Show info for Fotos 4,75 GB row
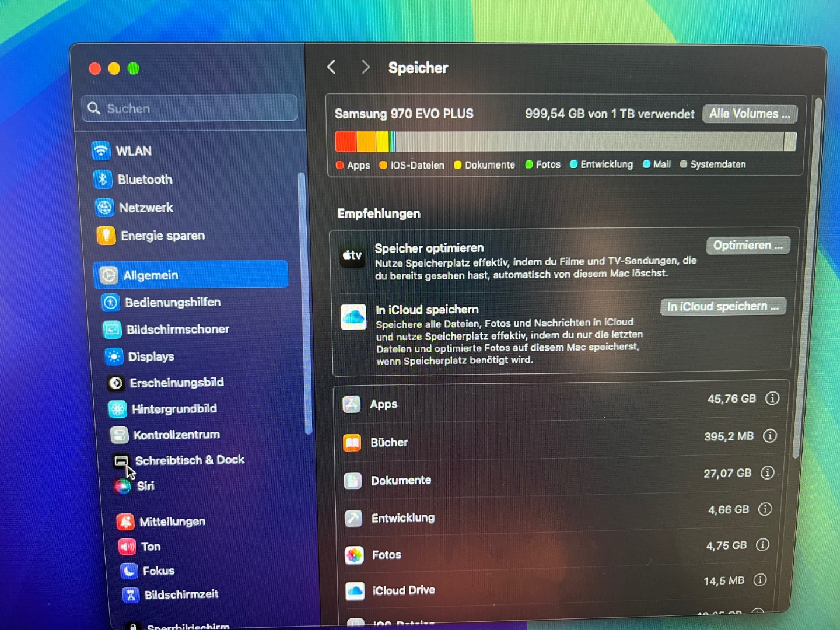 pyautogui.click(x=762, y=545)
